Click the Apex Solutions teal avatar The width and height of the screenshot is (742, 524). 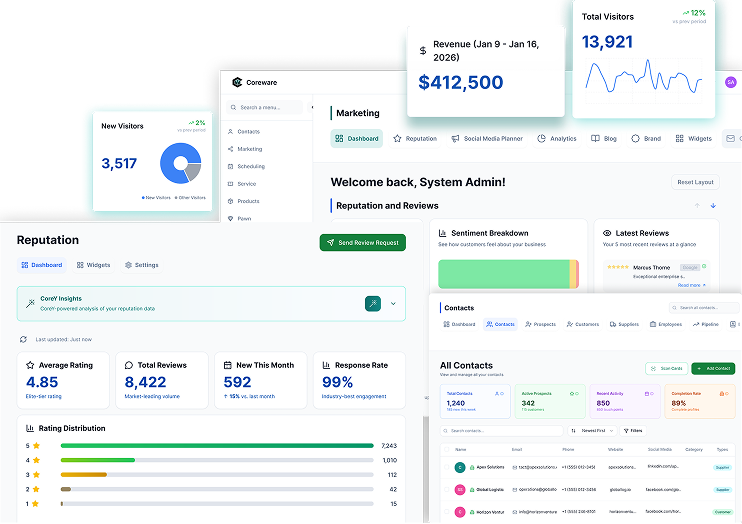tap(460, 467)
